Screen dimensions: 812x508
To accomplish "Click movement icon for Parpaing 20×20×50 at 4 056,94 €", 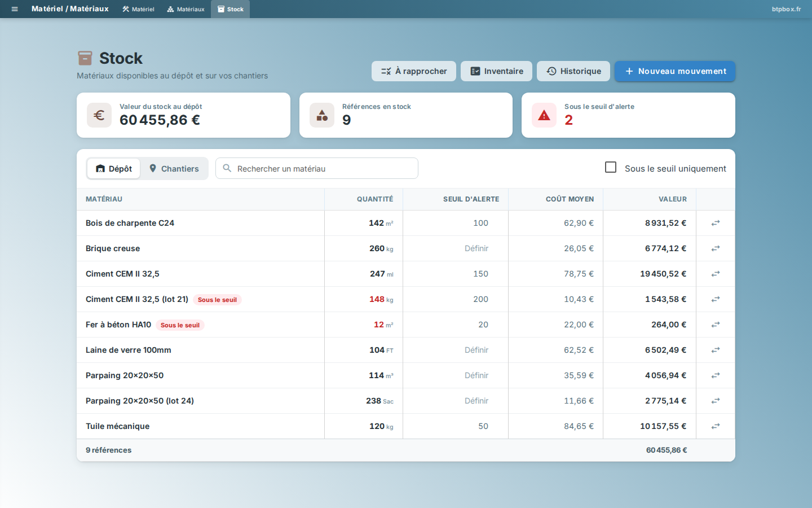I will [x=716, y=375].
